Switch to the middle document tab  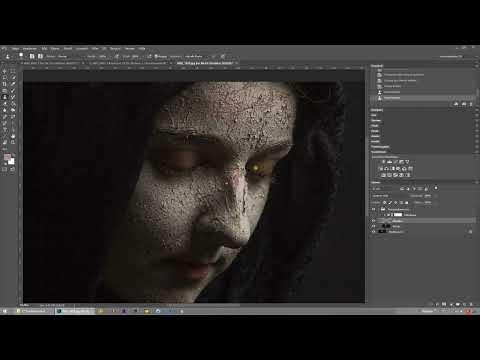tap(128, 63)
